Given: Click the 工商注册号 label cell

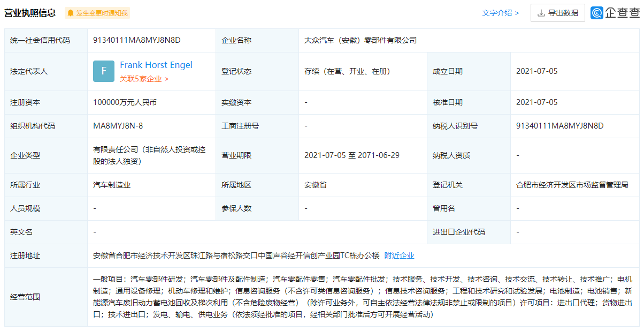Looking at the screenshot, I should tap(257, 126).
